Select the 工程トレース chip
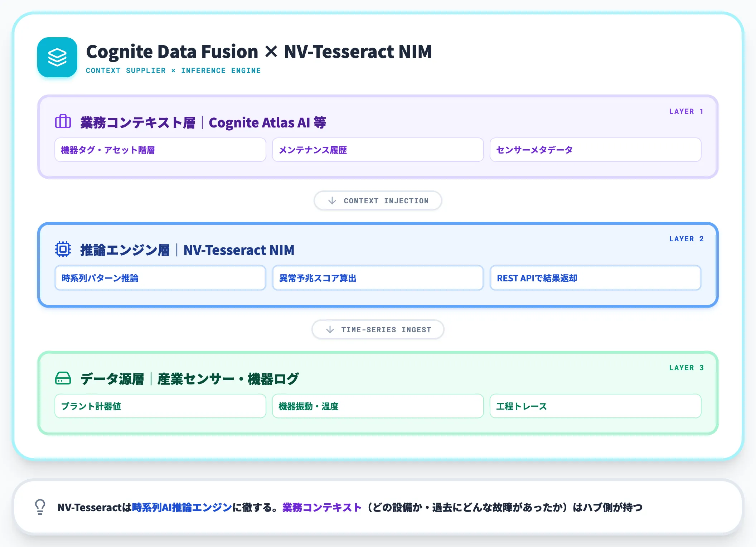Screen dimensions: 756x547 click(x=596, y=406)
